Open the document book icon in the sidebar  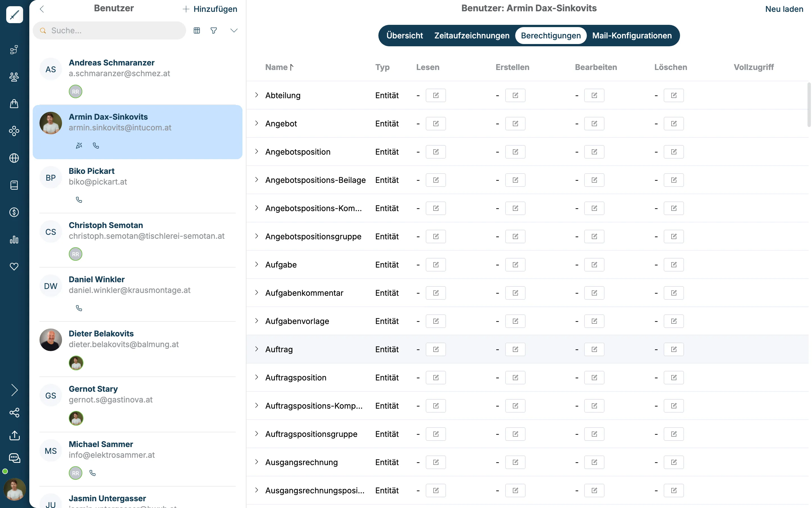[14, 185]
